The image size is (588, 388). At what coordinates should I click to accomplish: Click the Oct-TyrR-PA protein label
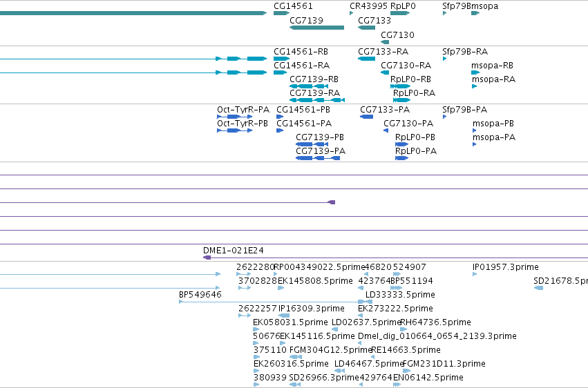point(243,110)
